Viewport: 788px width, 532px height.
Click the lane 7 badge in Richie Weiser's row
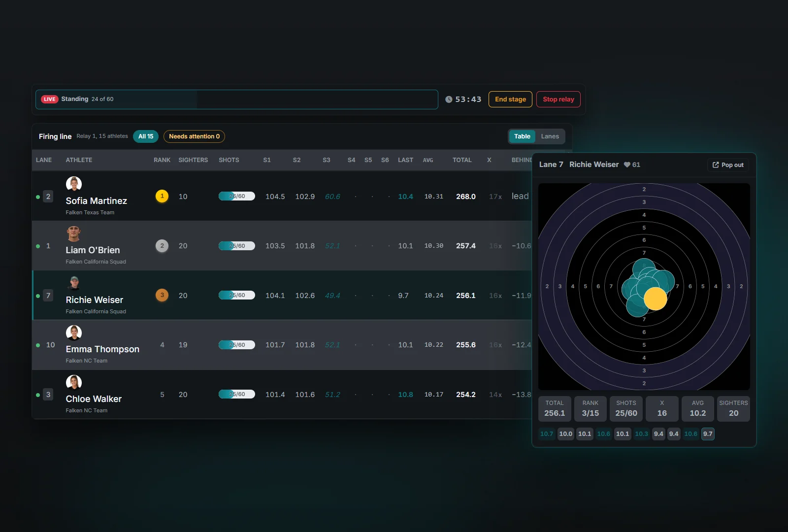tap(48, 296)
